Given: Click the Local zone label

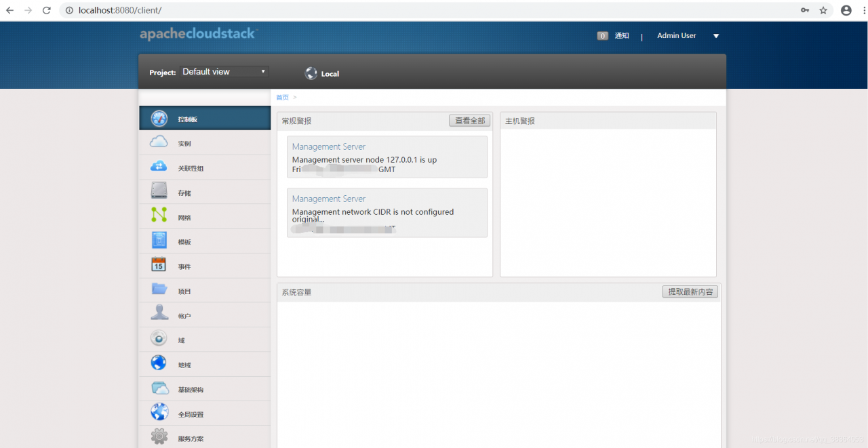Looking at the screenshot, I should point(330,74).
